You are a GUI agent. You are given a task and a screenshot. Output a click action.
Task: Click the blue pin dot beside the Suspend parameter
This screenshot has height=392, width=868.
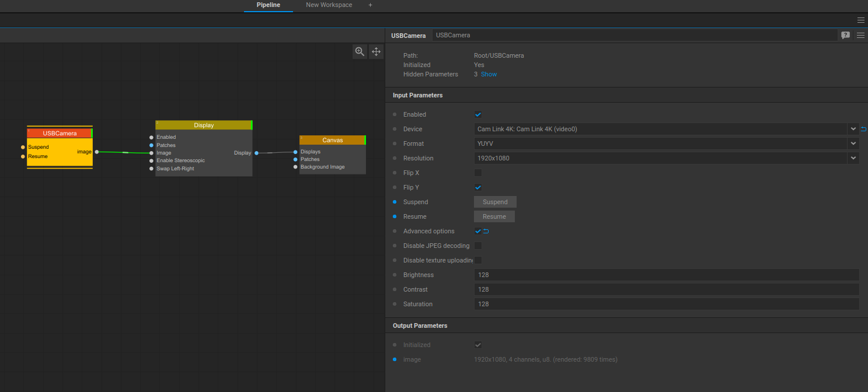(x=395, y=202)
